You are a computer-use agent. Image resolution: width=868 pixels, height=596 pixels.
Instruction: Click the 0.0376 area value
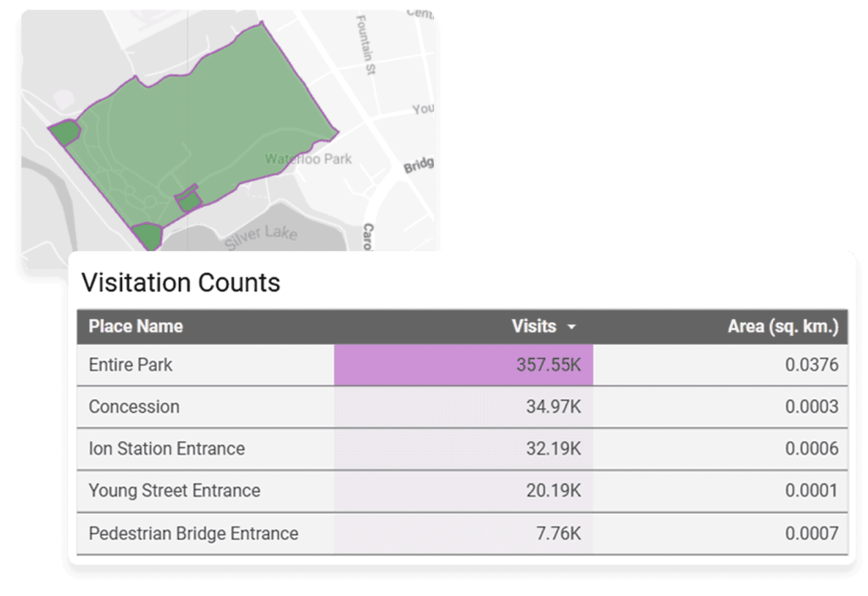click(811, 365)
